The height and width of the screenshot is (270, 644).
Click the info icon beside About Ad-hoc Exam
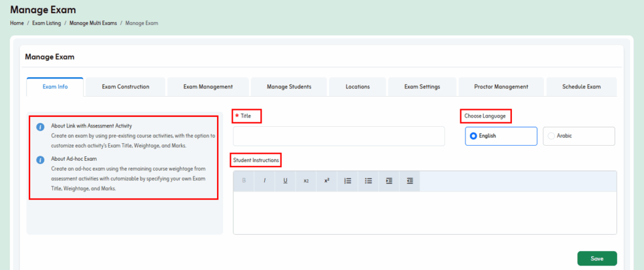pos(40,160)
